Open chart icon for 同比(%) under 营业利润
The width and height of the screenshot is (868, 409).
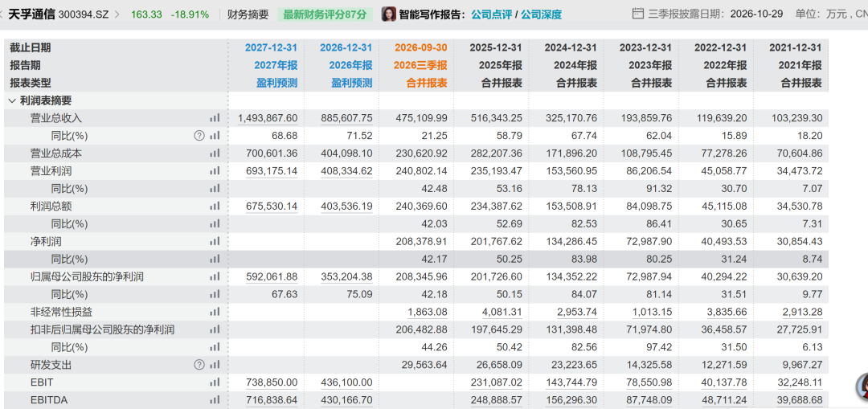point(215,189)
